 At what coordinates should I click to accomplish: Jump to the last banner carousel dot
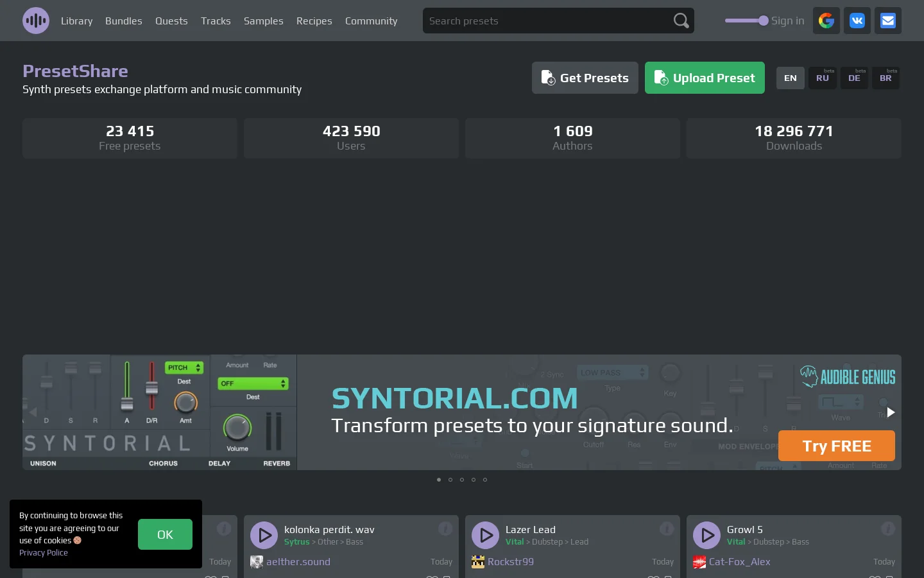point(485,480)
